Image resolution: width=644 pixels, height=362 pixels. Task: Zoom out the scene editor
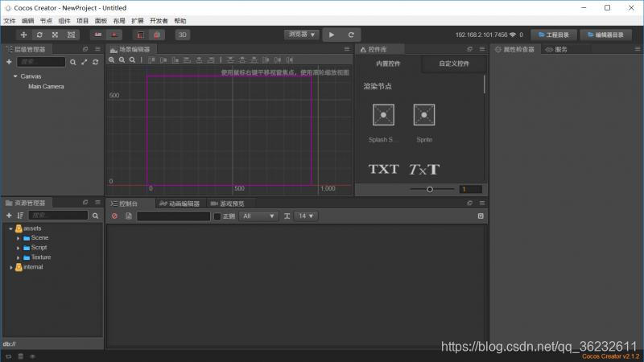(122, 60)
